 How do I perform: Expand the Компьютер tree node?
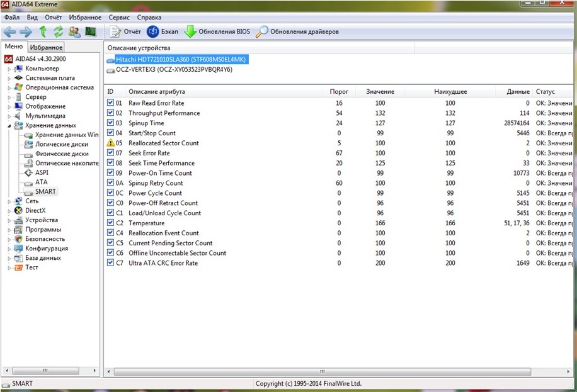[x=9, y=69]
